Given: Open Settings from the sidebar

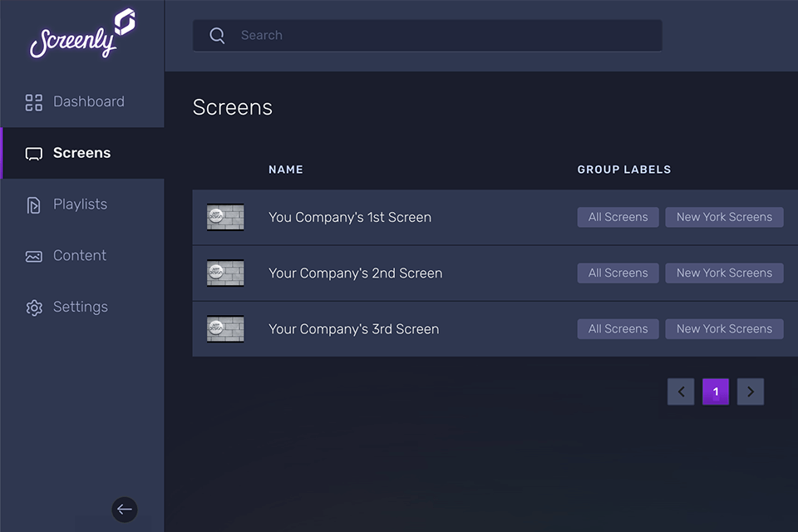Looking at the screenshot, I should click(x=82, y=307).
